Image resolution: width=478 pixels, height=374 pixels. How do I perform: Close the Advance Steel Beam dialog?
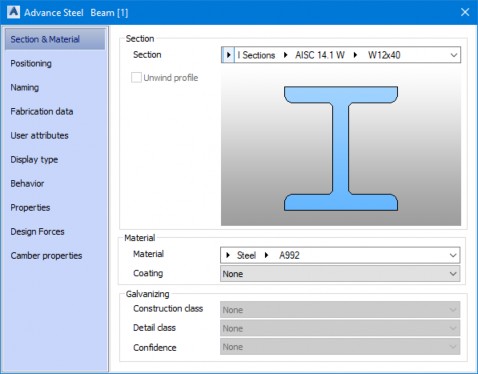465,12
